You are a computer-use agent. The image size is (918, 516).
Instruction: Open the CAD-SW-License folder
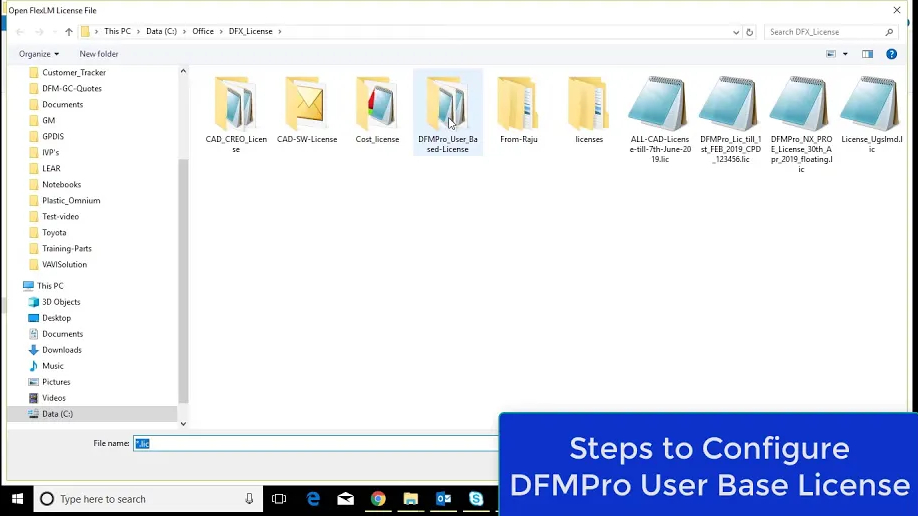pos(307,109)
